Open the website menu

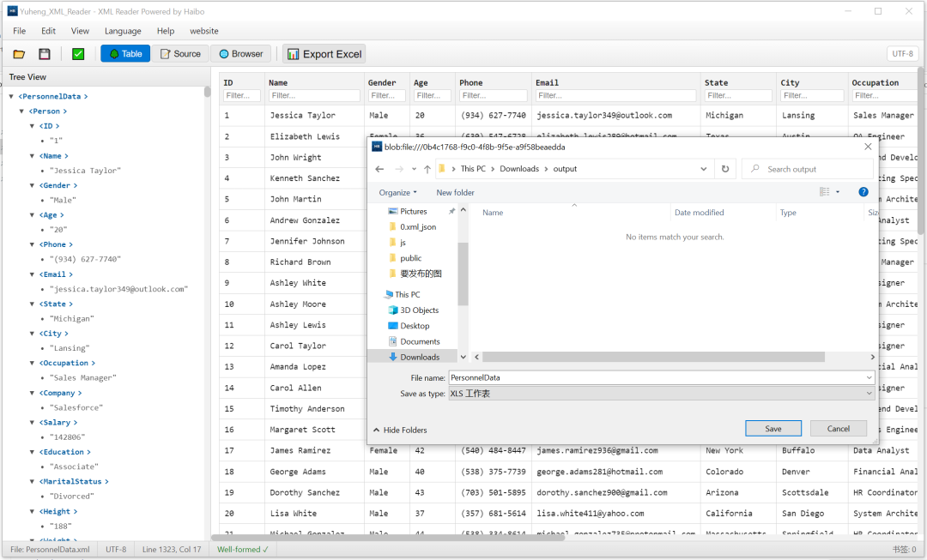click(x=204, y=31)
